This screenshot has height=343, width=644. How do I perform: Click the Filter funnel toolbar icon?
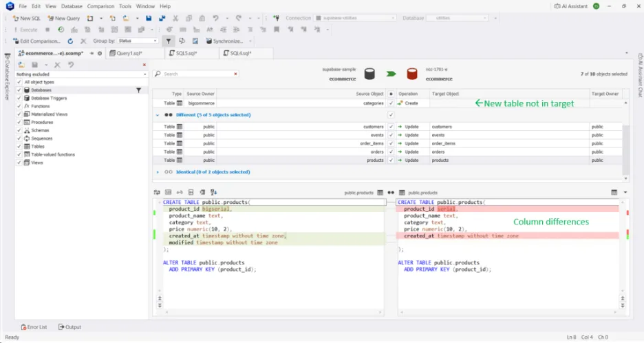pyautogui.click(x=169, y=41)
